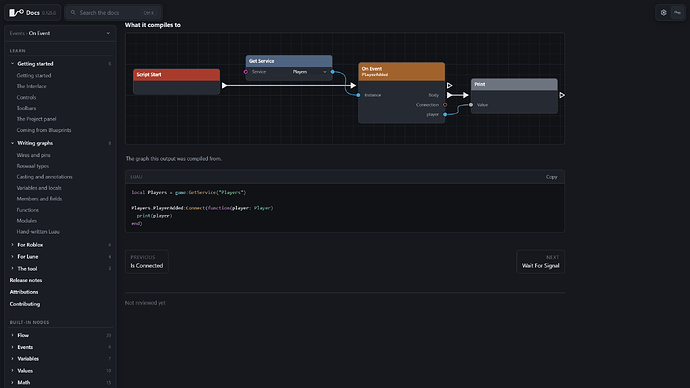Expand The tool section
Screen dimensions: 690x388
tap(60, 268)
